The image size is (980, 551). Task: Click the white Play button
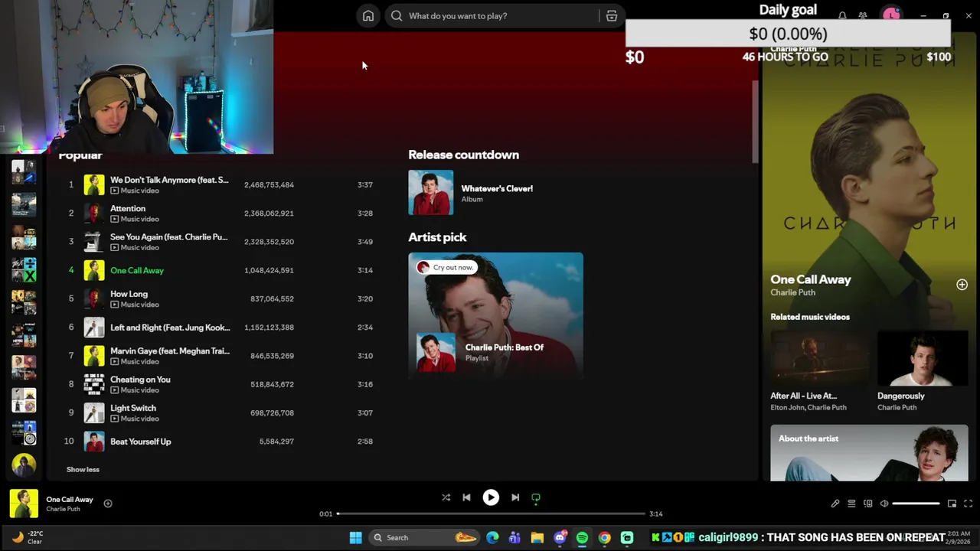pos(491,497)
